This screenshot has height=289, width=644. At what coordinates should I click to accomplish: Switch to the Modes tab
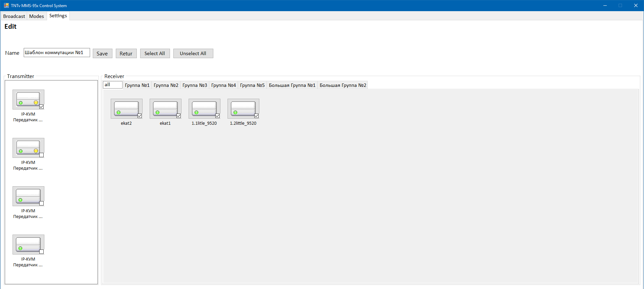click(x=37, y=16)
